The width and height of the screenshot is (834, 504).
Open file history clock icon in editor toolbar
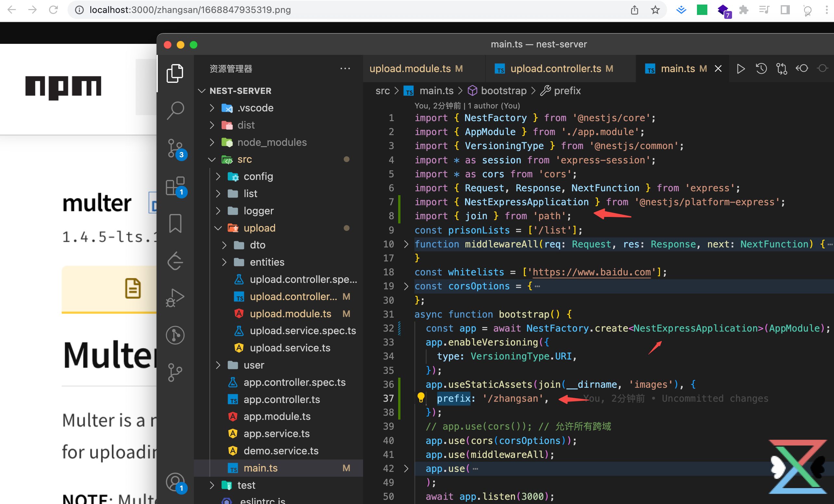coord(761,69)
